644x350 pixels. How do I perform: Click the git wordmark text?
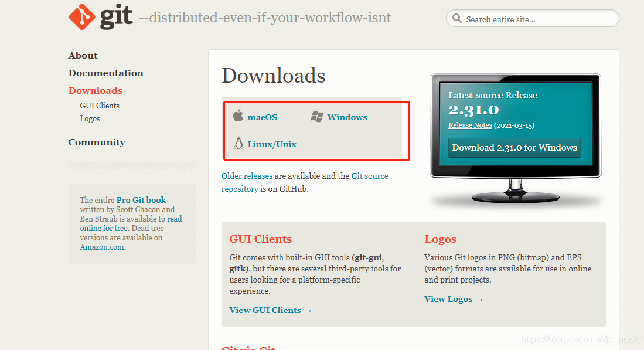coord(116,16)
